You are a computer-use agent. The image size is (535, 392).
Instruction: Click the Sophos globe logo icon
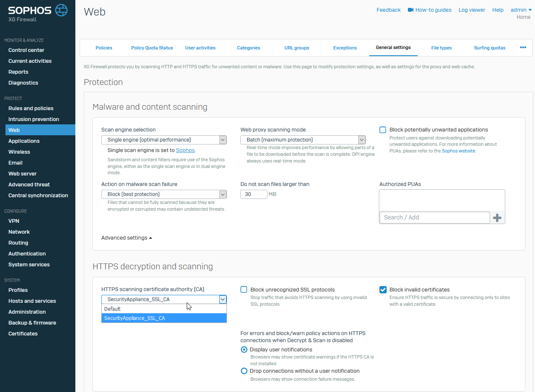click(61, 10)
